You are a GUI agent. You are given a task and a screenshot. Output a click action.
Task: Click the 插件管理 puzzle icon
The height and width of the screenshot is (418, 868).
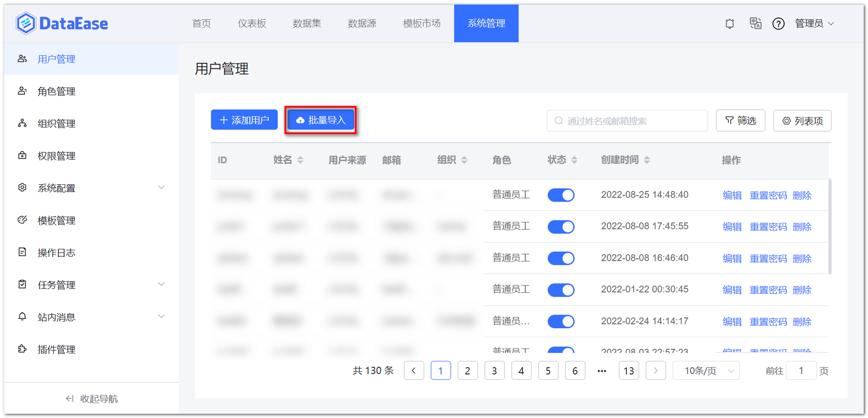click(x=22, y=349)
